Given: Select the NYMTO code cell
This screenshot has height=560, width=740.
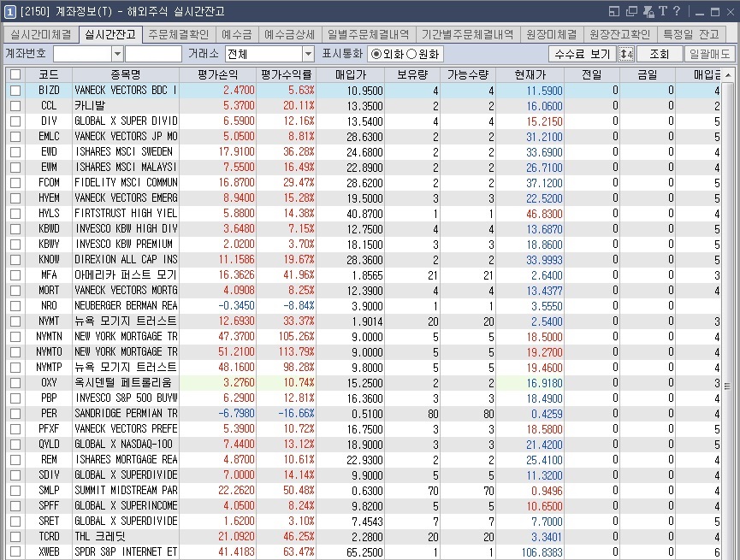Looking at the screenshot, I should (49, 352).
